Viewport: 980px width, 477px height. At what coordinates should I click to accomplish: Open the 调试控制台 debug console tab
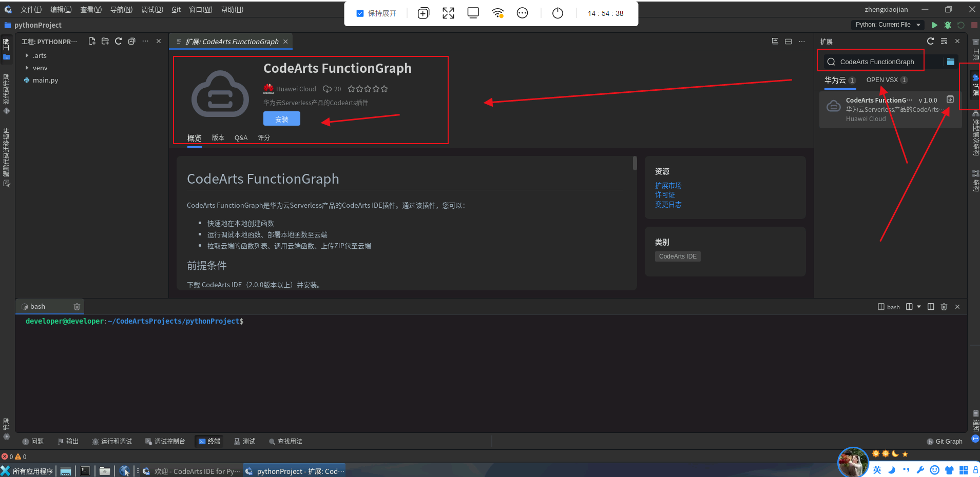(165, 442)
